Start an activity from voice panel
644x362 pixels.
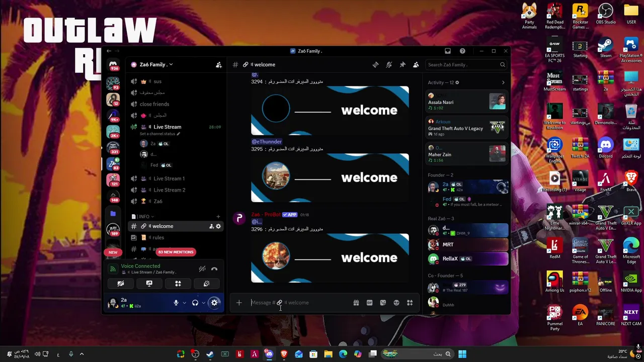click(x=178, y=284)
